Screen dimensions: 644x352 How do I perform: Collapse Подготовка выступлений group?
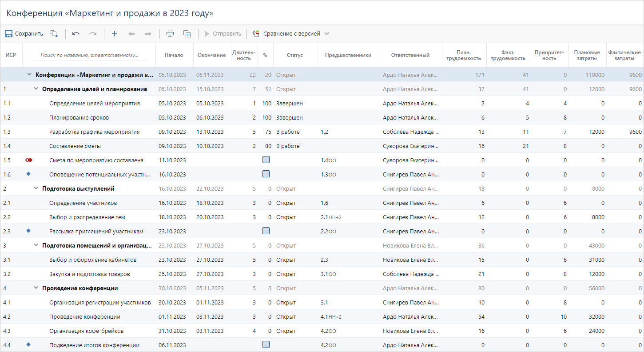(36, 188)
